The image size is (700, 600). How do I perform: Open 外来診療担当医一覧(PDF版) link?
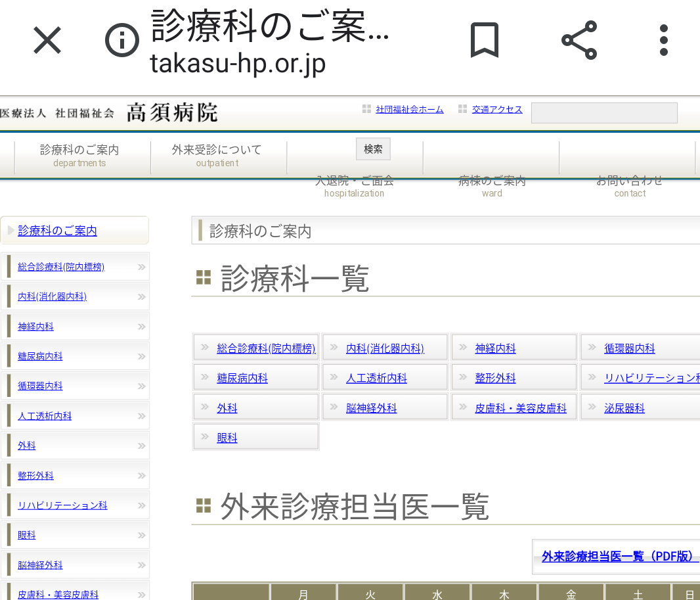tap(620, 556)
